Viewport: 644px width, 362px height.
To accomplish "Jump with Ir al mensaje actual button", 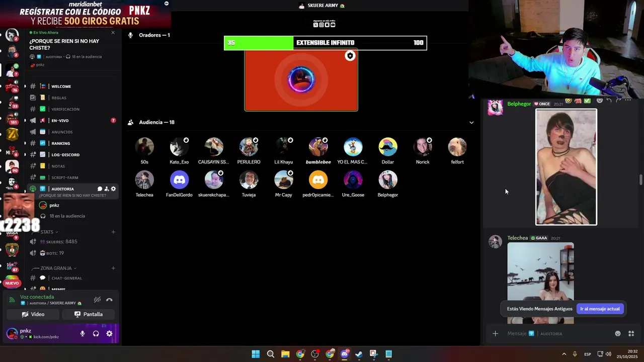I will click(600, 309).
